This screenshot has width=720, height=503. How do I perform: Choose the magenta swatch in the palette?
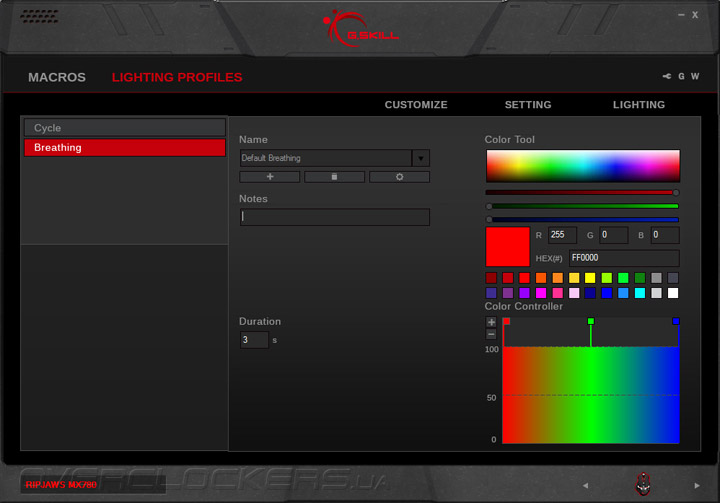(541, 293)
